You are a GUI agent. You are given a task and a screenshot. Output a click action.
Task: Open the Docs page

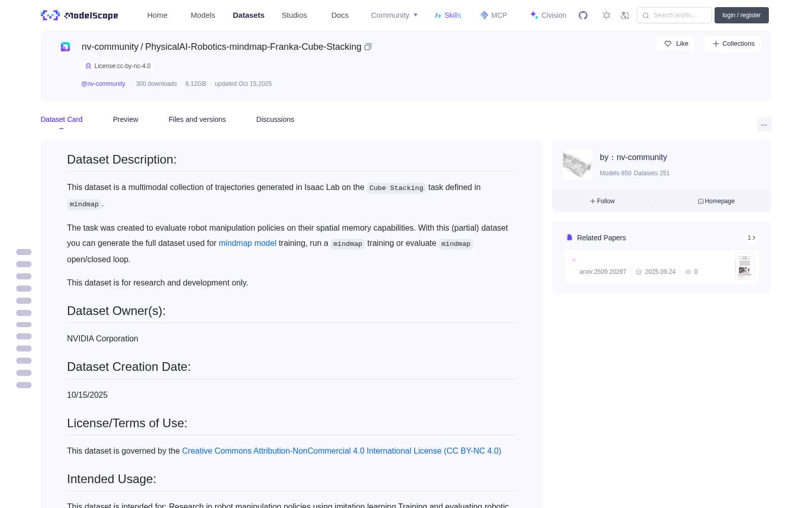tap(340, 15)
